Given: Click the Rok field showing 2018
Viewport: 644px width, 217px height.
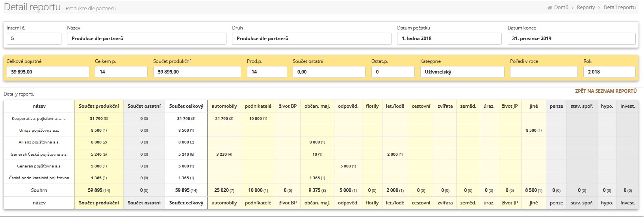Looking at the screenshot, I should tap(609, 72).
